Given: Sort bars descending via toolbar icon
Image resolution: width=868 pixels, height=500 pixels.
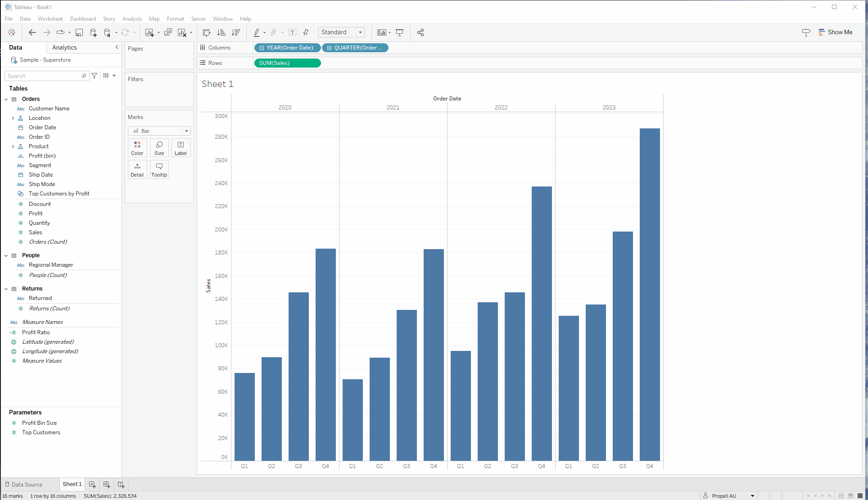Looking at the screenshot, I should click(235, 32).
